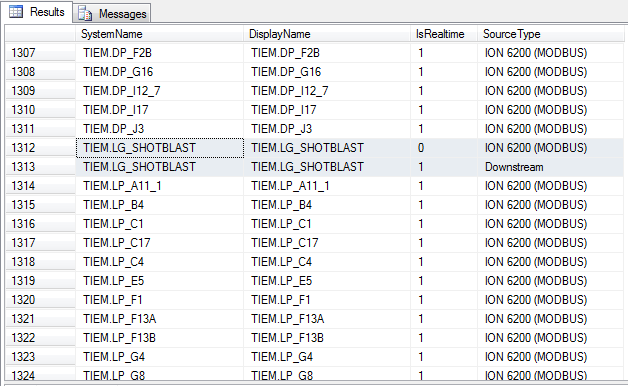Image resolution: width=628 pixels, height=386 pixels.
Task: Click the Downstream SourceType cell
Action: [x=550, y=167]
